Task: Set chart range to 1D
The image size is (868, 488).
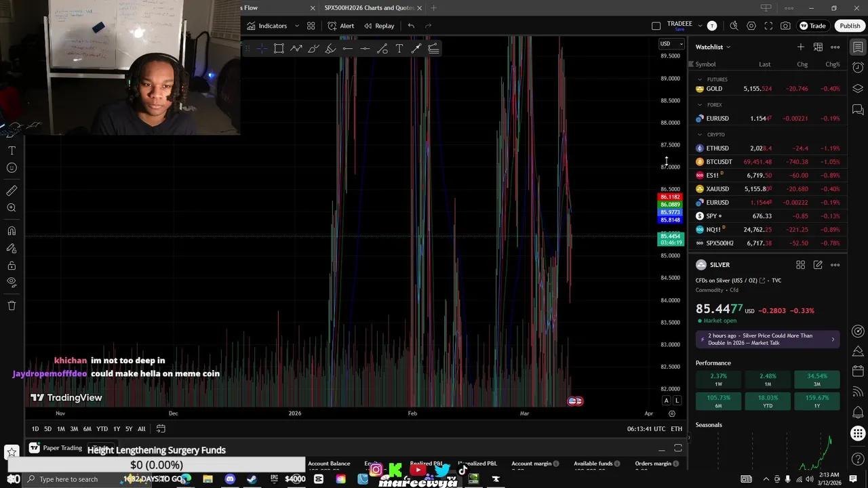Action: click(35, 428)
